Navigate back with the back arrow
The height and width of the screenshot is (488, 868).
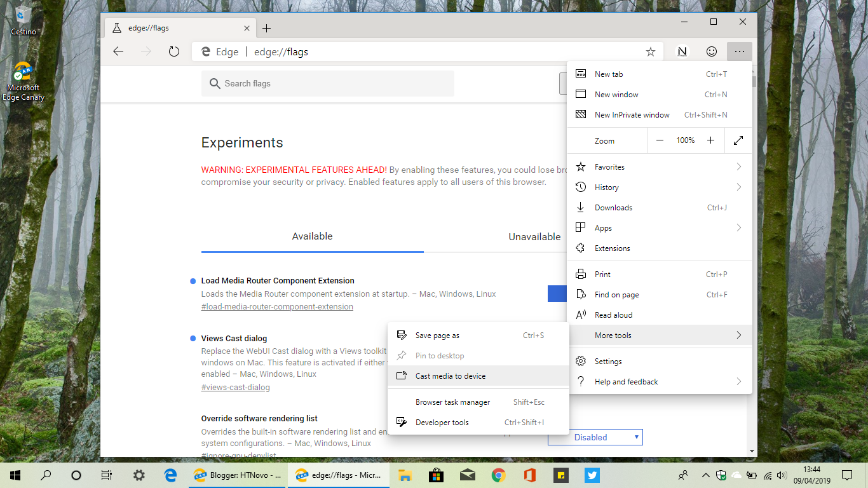118,51
